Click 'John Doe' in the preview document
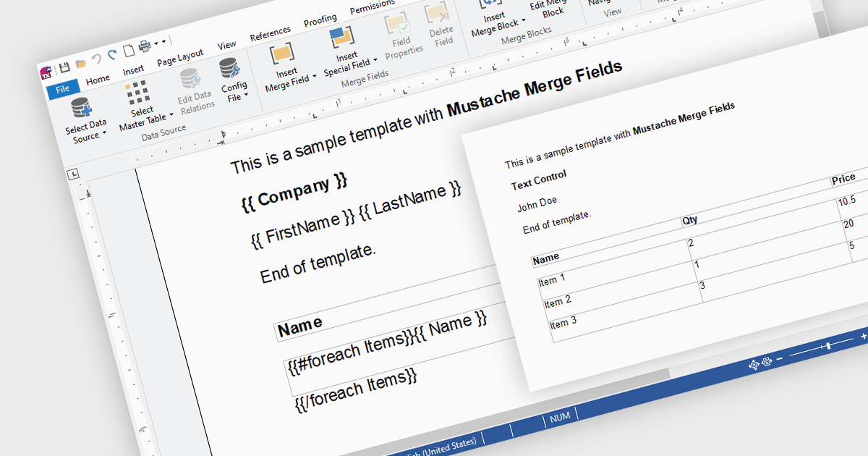 pos(537,203)
